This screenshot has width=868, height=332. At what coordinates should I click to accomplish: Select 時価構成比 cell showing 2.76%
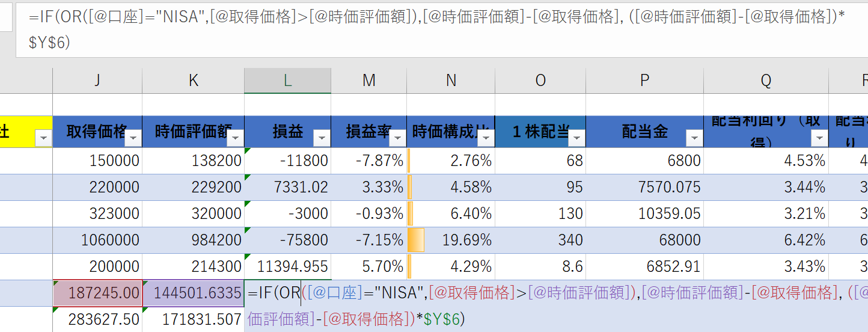(451, 161)
